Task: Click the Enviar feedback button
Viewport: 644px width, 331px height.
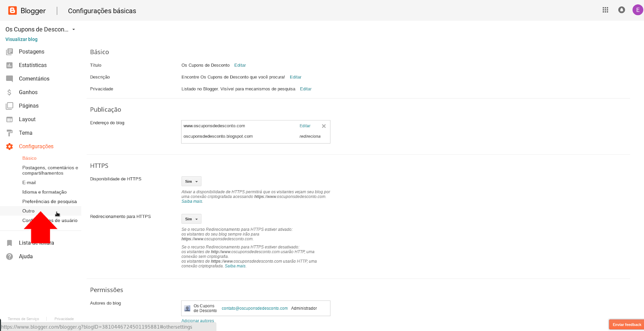Action: (x=627, y=325)
